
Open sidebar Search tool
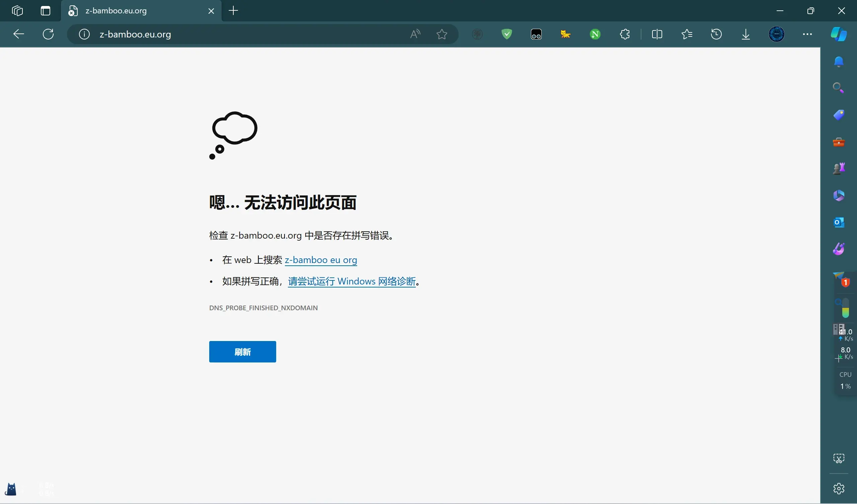(x=839, y=88)
